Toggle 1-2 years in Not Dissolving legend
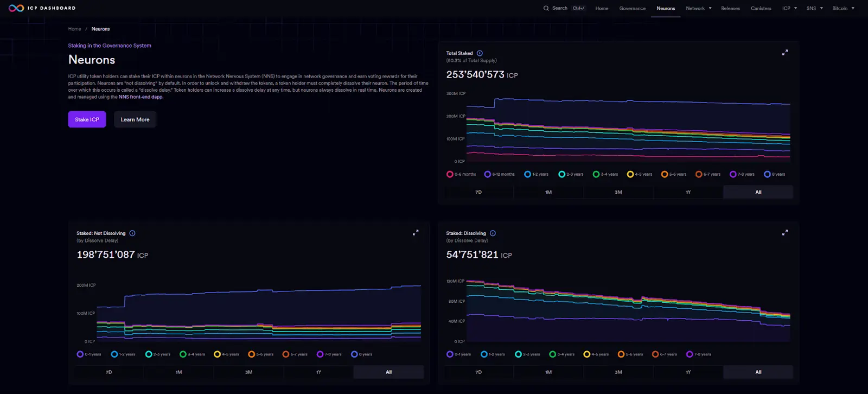This screenshot has height=394, width=868. pos(123,354)
